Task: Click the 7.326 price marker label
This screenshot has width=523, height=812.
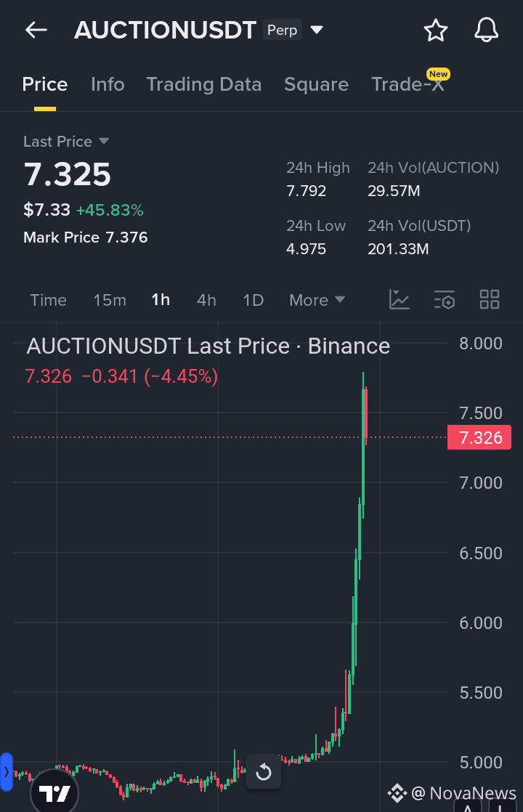Action: [479, 437]
